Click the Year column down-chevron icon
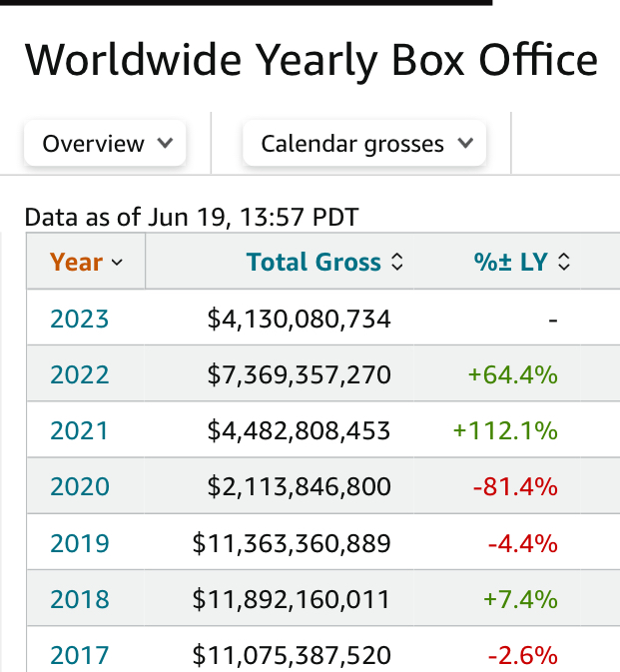This screenshot has height=672, width=620. click(117, 263)
